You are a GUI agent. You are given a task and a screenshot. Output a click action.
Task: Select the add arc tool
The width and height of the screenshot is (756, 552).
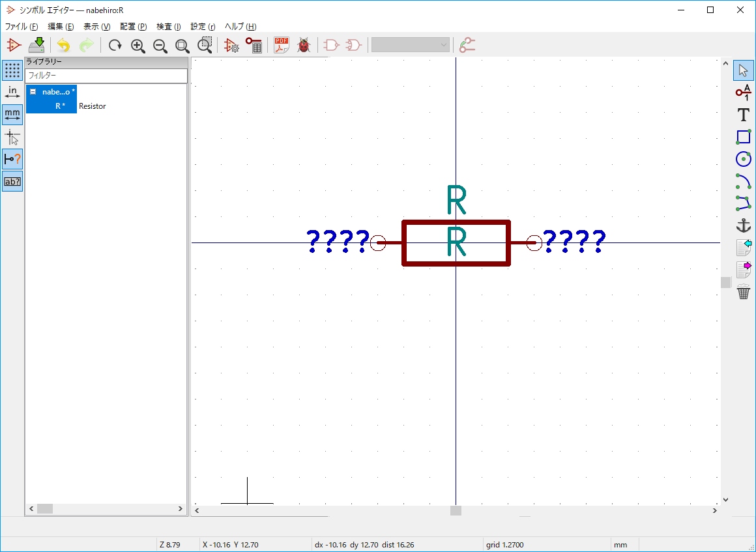tap(744, 181)
